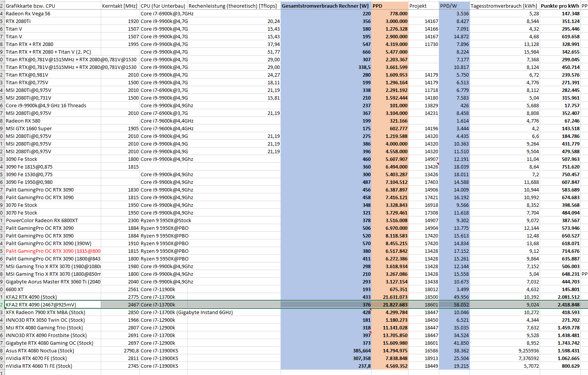Click the Projekt value '11730'

coord(424,44)
